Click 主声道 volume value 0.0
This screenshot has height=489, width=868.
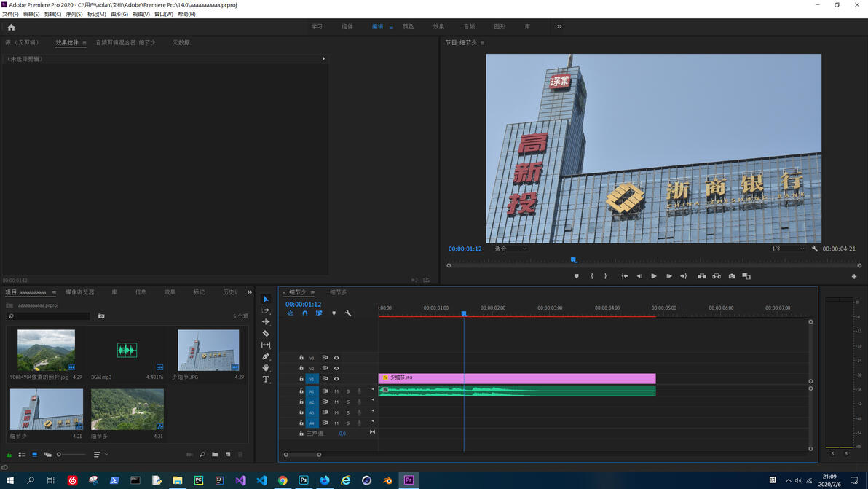click(x=342, y=434)
